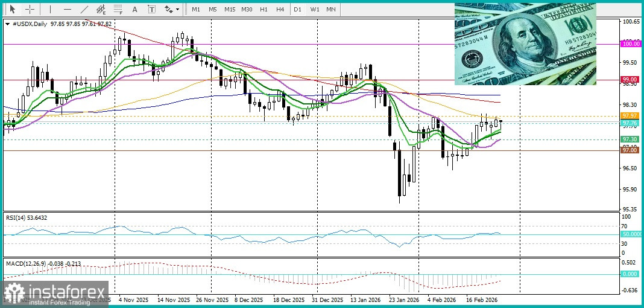Image resolution: width=644 pixels, height=308 pixels.
Task: Switch to H4 timeframe
Action: 280,10
